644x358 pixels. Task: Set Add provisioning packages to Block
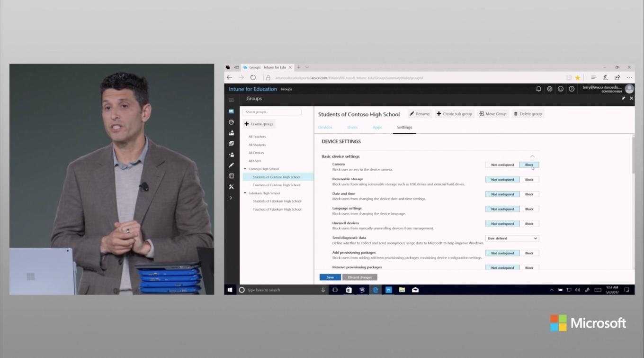coord(529,253)
